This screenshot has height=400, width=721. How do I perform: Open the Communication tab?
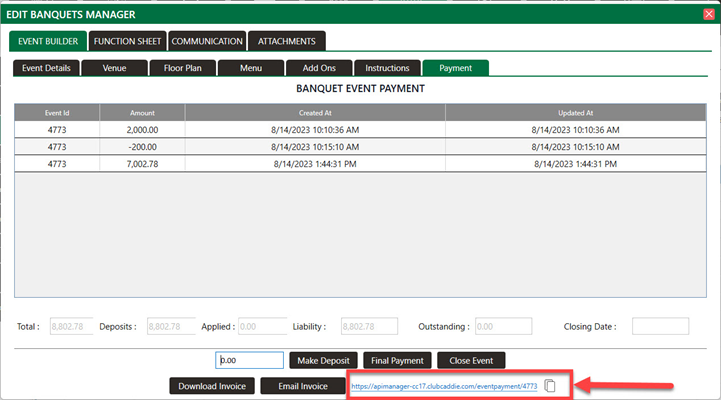pyautogui.click(x=207, y=41)
